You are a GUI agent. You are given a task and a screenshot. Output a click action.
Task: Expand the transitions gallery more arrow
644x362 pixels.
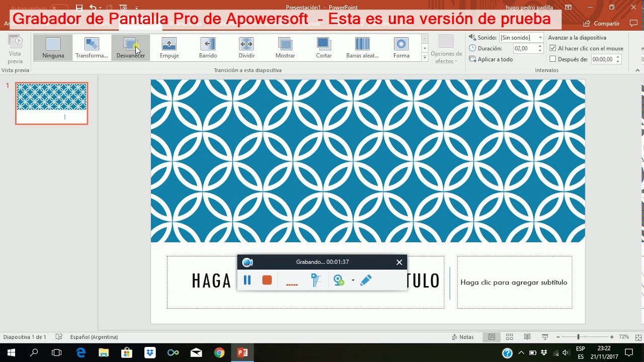(425, 58)
